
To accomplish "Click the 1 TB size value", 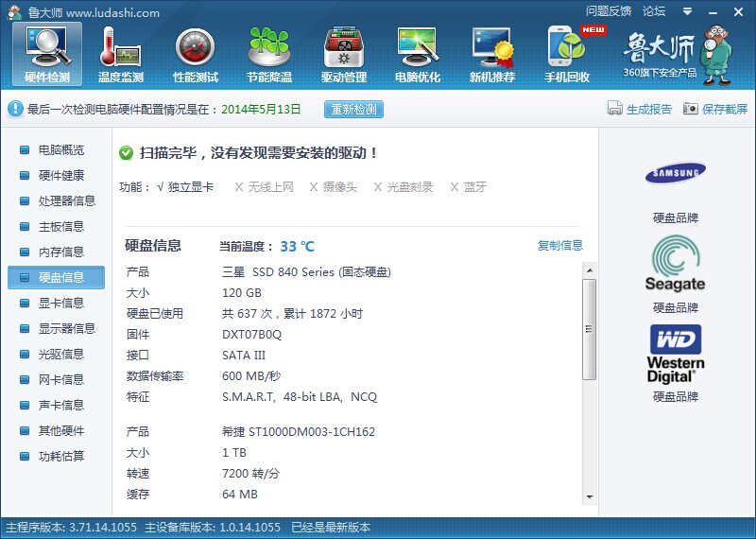I will [x=234, y=453].
